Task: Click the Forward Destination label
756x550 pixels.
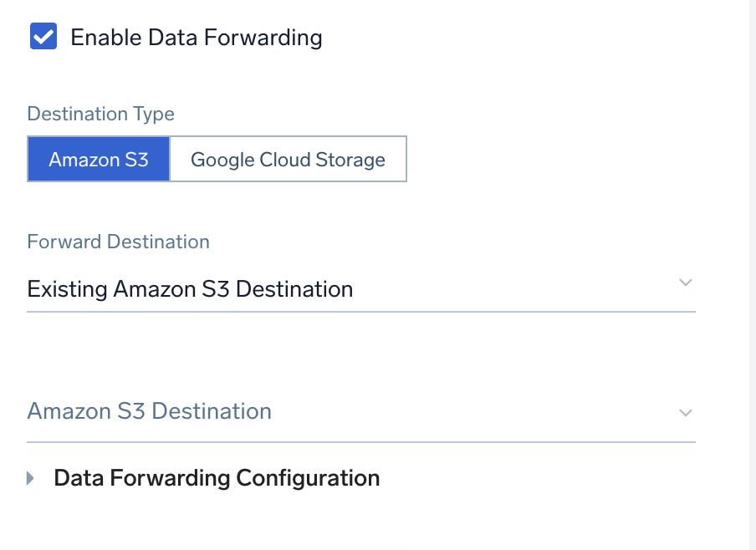Action: point(118,242)
